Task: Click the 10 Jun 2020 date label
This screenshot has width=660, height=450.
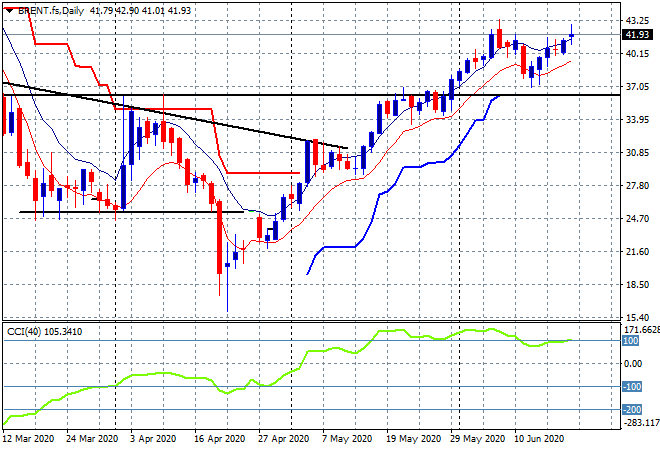Action: [x=539, y=439]
